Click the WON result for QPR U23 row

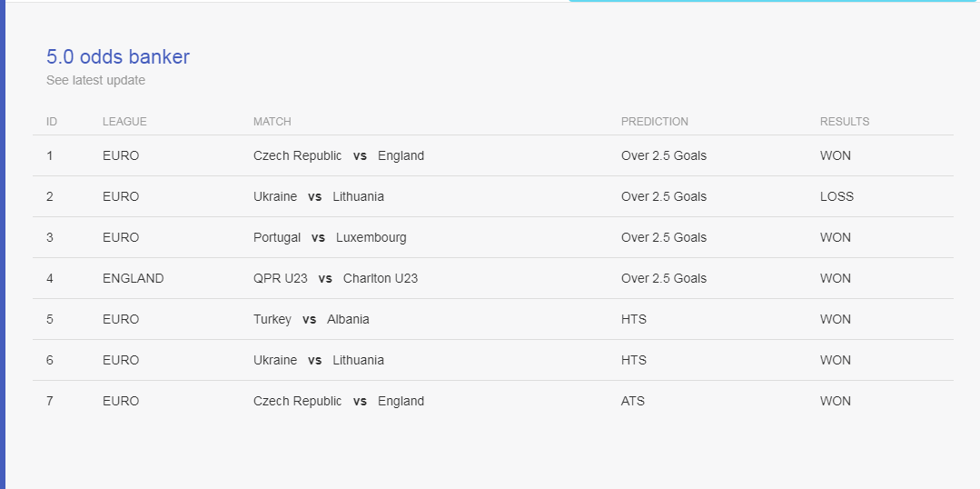[x=836, y=278]
